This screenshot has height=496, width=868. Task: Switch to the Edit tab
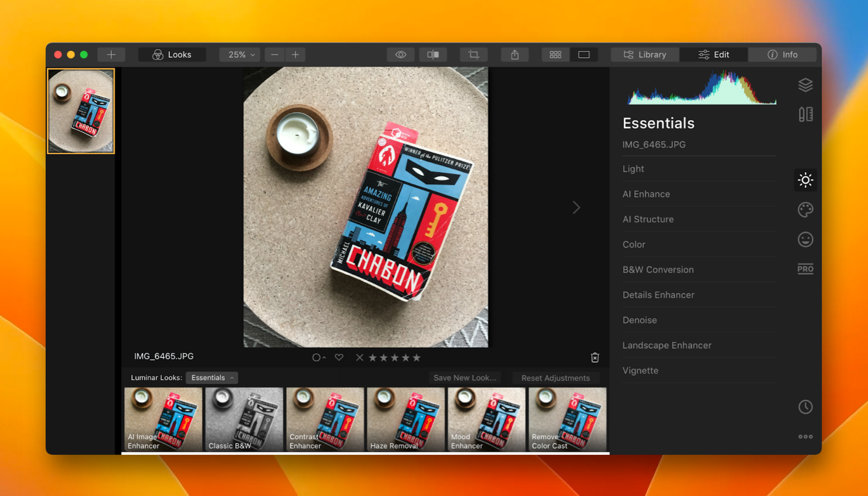coord(714,54)
